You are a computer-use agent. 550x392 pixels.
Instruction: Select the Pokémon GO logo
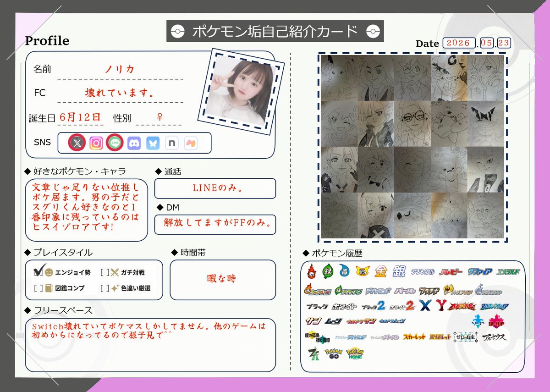(x=333, y=353)
